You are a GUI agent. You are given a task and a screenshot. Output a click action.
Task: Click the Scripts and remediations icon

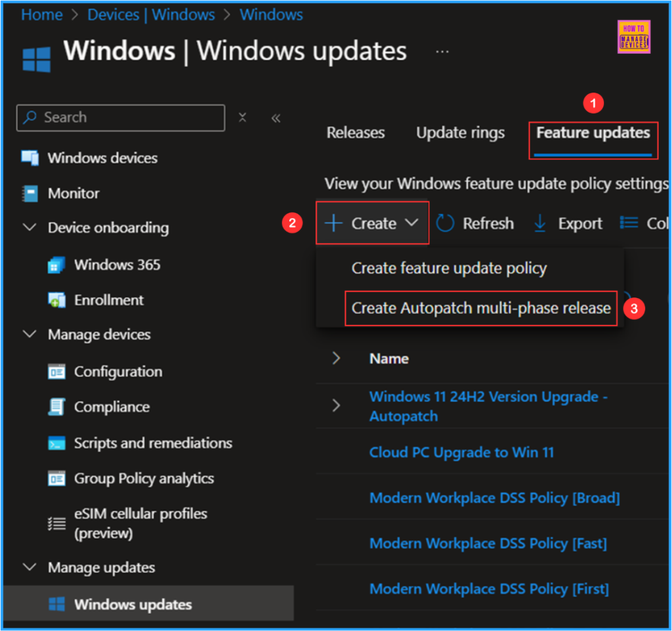pyautogui.click(x=56, y=443)
